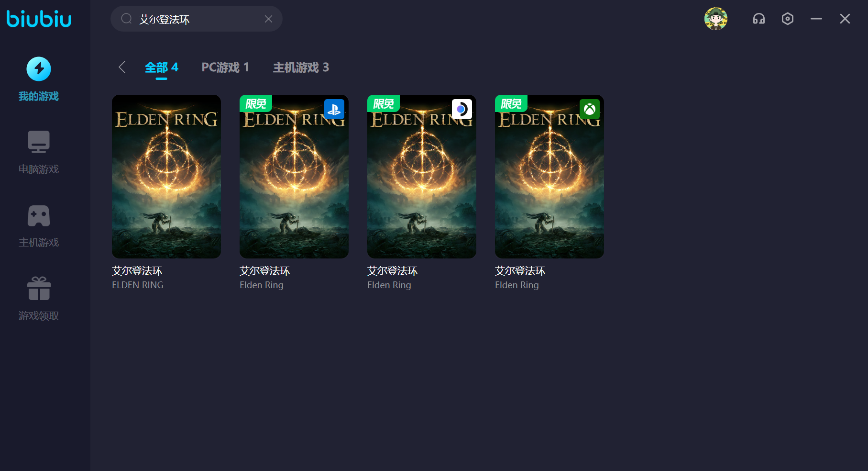Click the 我的游戏 sidebar label
The width and height of the screenshot is (868, 471).
coord(39,96)
